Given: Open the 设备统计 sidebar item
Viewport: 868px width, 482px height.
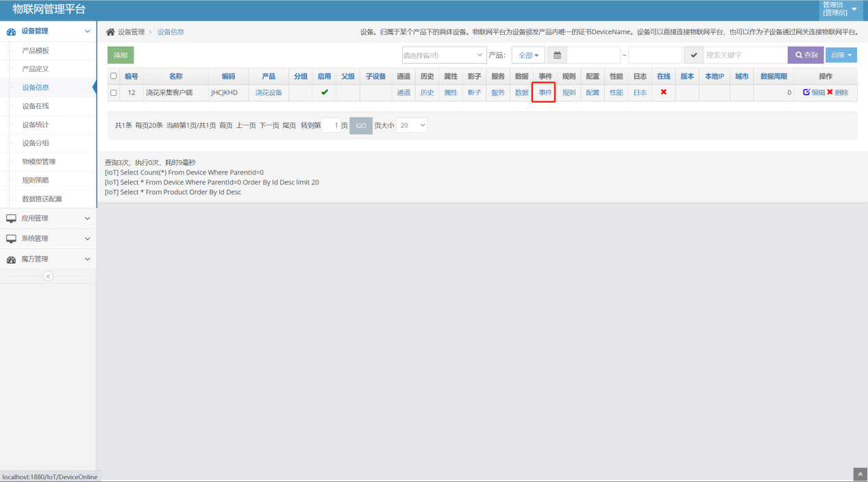Looking at the screenshot, I should pos(36,125).
